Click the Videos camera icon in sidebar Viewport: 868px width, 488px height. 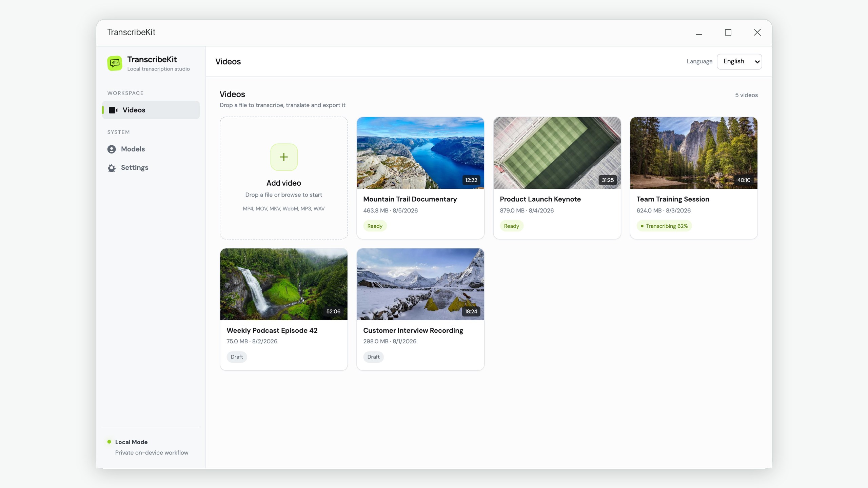tap(113, 110)
